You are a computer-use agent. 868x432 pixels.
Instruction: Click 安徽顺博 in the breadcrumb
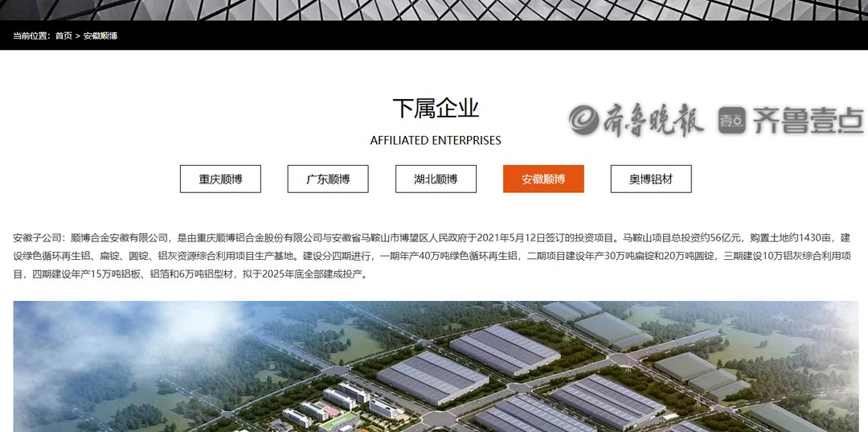[100, 36]
